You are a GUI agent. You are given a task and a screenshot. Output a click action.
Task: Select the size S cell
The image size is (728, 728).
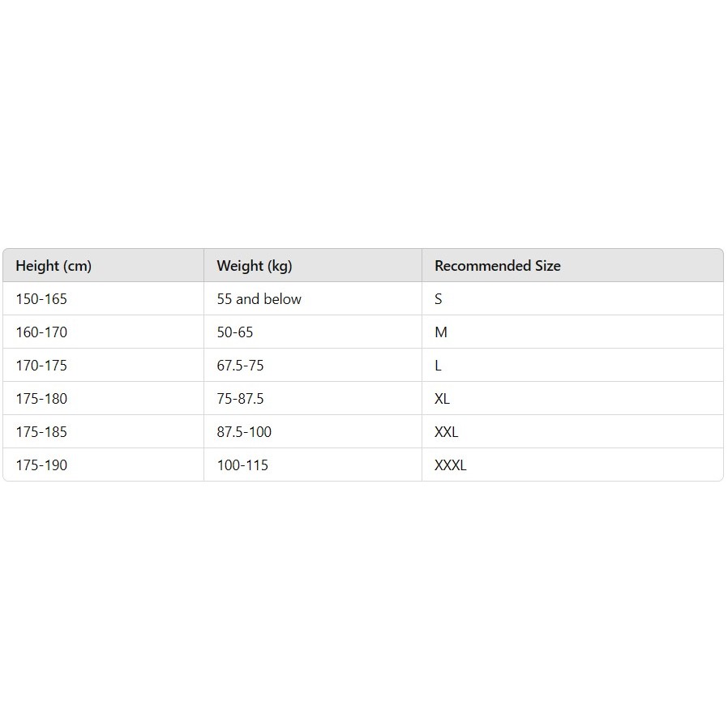click(572, 298)
